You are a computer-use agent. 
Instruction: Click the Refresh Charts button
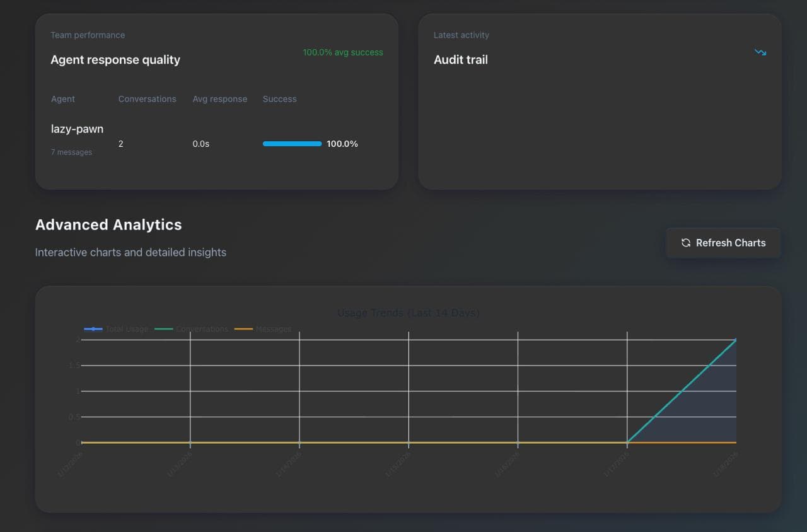pyautogui.click(x=723, y=243)
